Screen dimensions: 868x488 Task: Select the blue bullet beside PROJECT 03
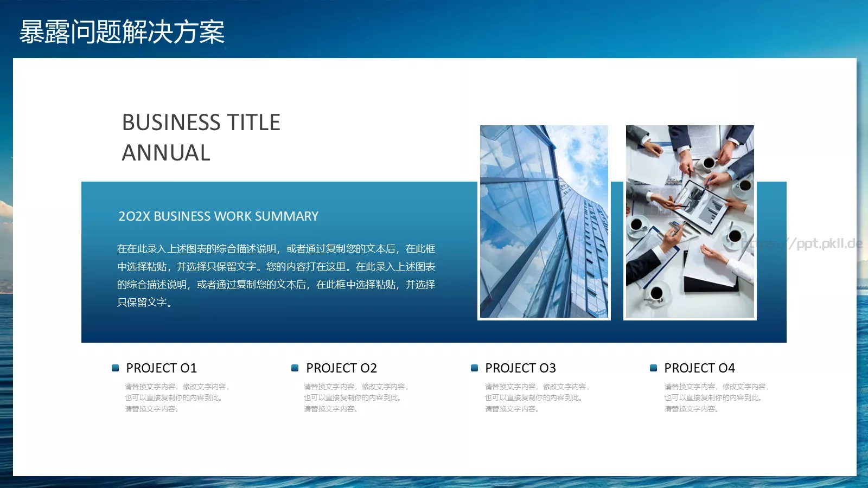tap(474, 368)
